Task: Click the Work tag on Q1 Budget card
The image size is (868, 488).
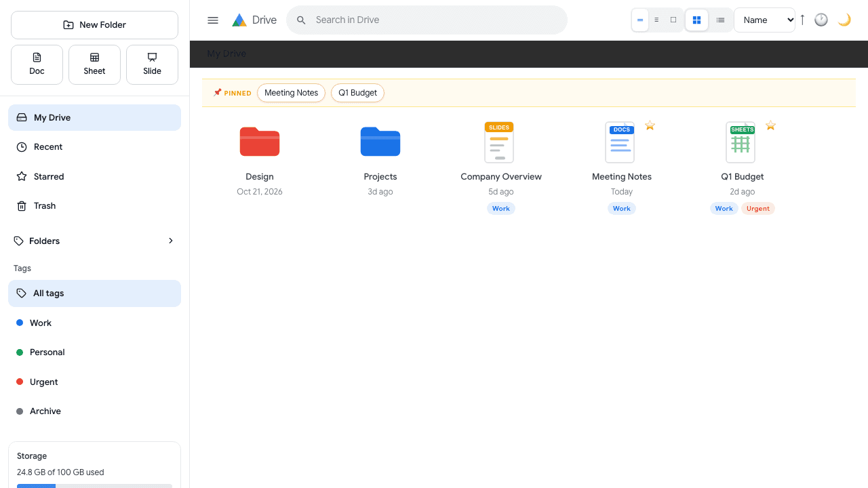Action: (724, 209)
